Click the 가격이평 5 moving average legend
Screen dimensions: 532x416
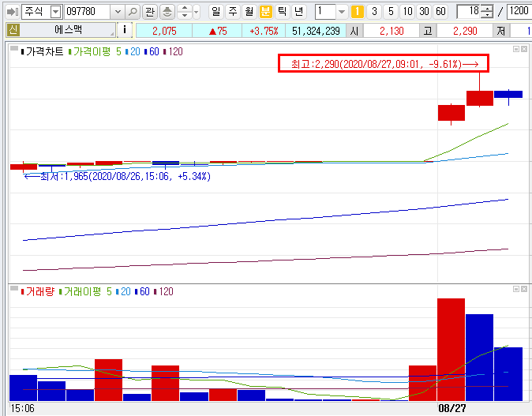pos(95,51)
